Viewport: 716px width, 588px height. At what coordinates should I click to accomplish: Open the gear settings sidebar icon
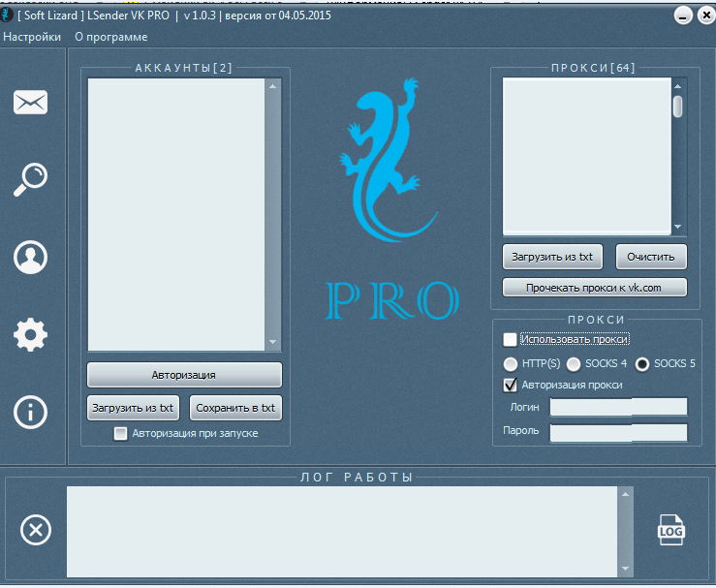coord(30,334)
